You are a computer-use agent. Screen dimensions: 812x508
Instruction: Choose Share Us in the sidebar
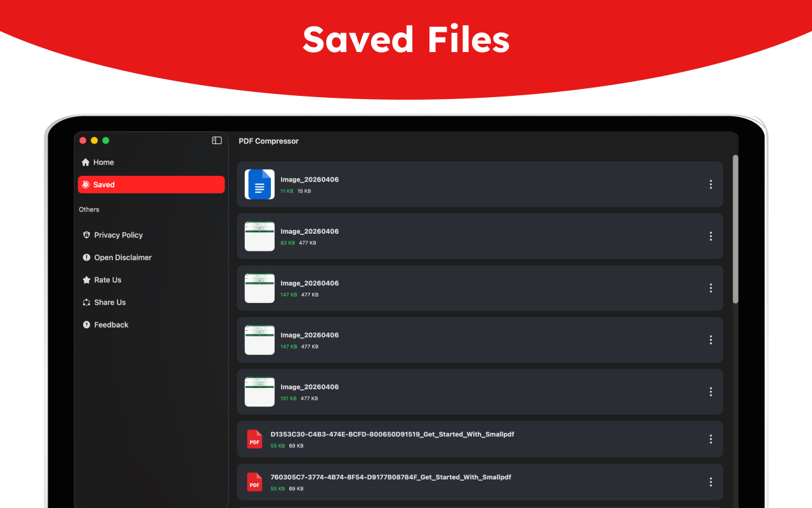(x=105, y=302)
